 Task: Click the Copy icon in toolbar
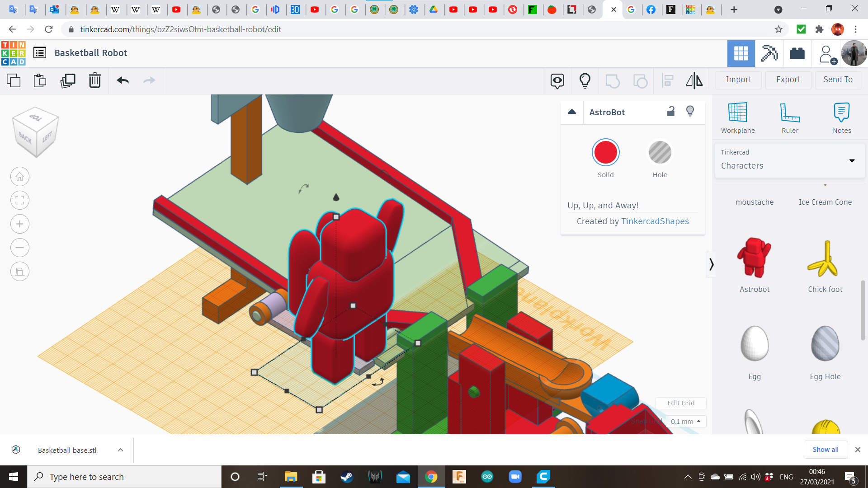coord(14,80)
